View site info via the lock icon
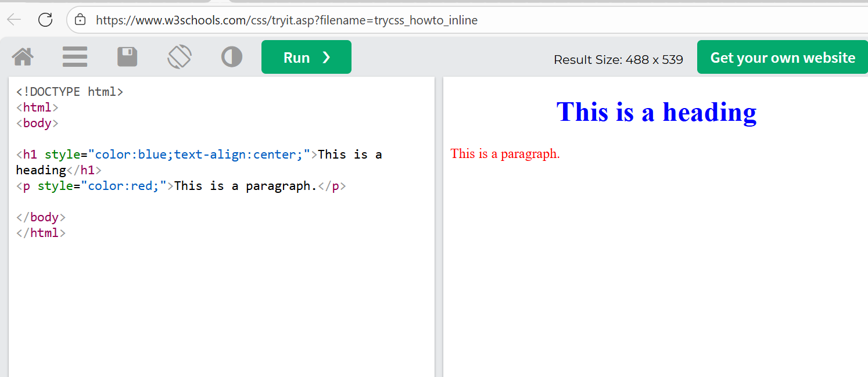Viewport: 868px width, 377px height. [81, 20]
